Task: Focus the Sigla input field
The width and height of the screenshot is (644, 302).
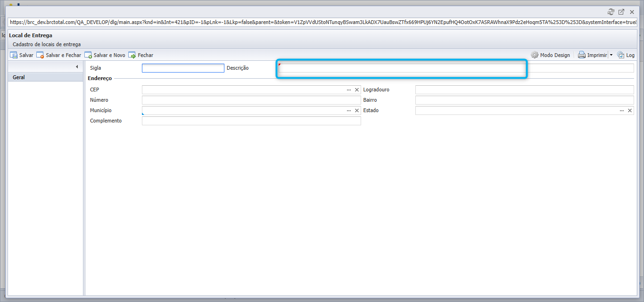Action: coord(183,68)
